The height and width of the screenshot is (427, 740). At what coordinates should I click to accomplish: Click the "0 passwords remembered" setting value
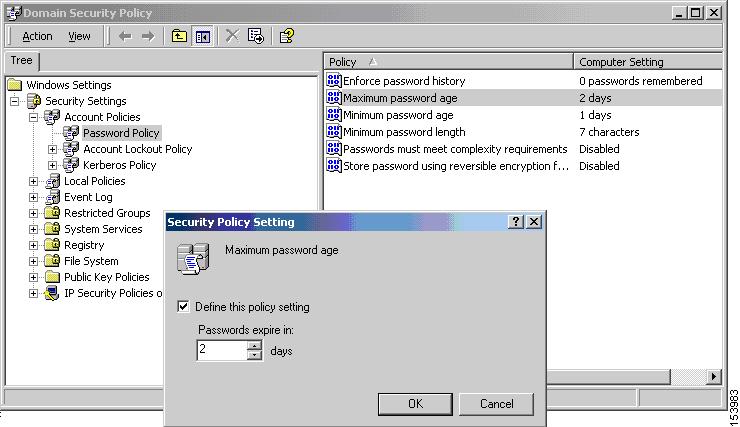640,81
